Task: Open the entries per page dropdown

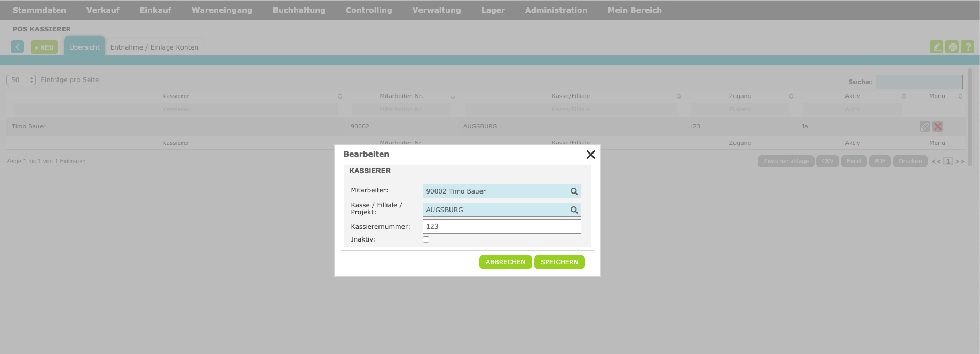Action: click(21, 80)
